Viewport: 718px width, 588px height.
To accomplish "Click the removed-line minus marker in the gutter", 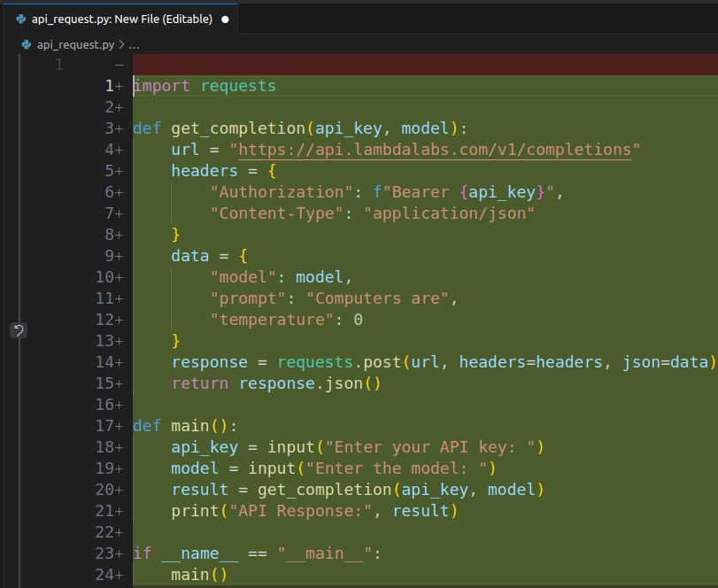I will (118, 65).
